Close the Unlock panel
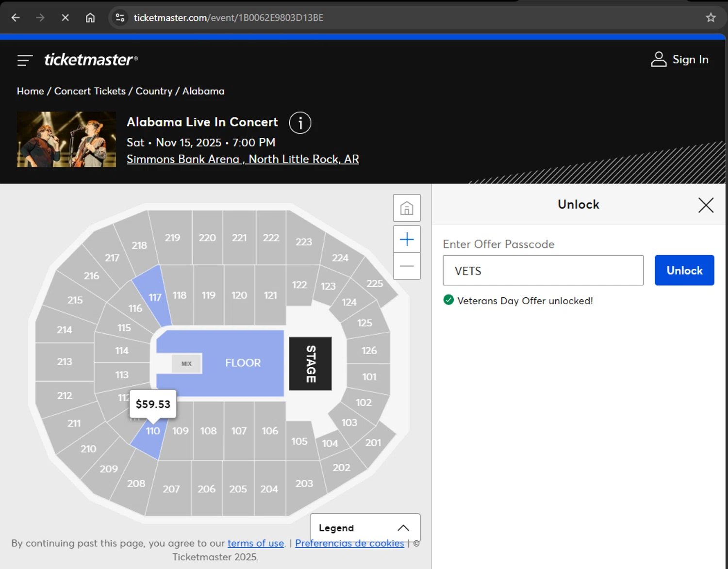Image resolution: width=728 pixels, height=569 pixels. pyautogui.click(x=706, y=205)
